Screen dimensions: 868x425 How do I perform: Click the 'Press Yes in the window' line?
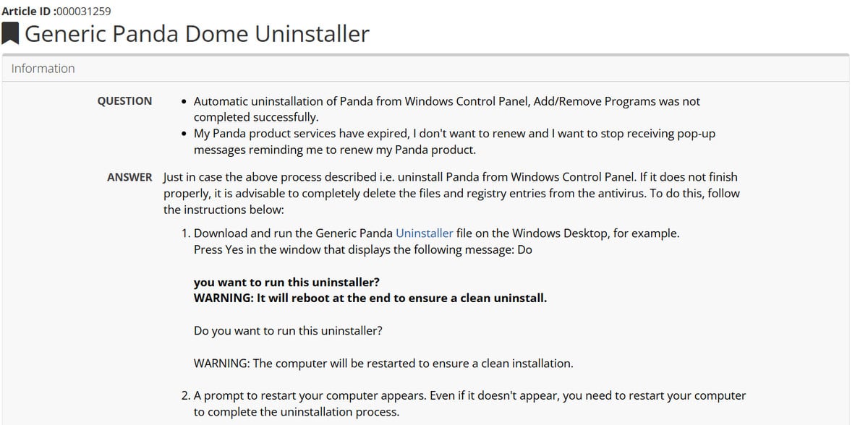[363, 249]
